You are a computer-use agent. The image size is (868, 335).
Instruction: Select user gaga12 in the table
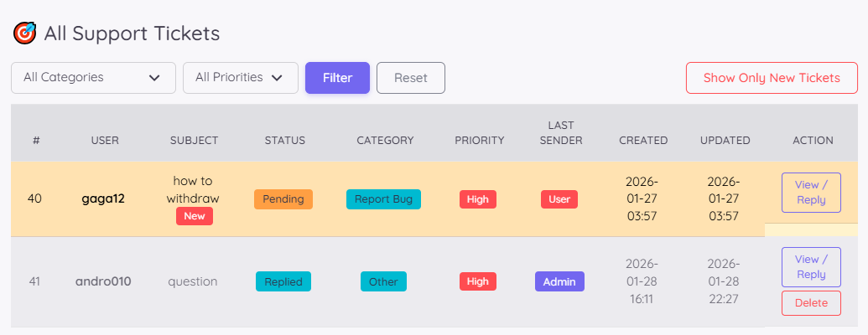pos(105,199)
